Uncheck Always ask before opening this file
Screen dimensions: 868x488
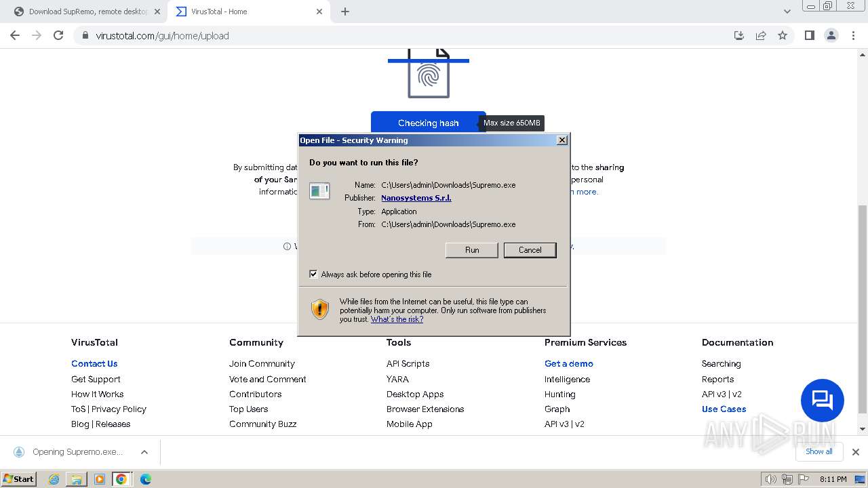coord(313,274)
